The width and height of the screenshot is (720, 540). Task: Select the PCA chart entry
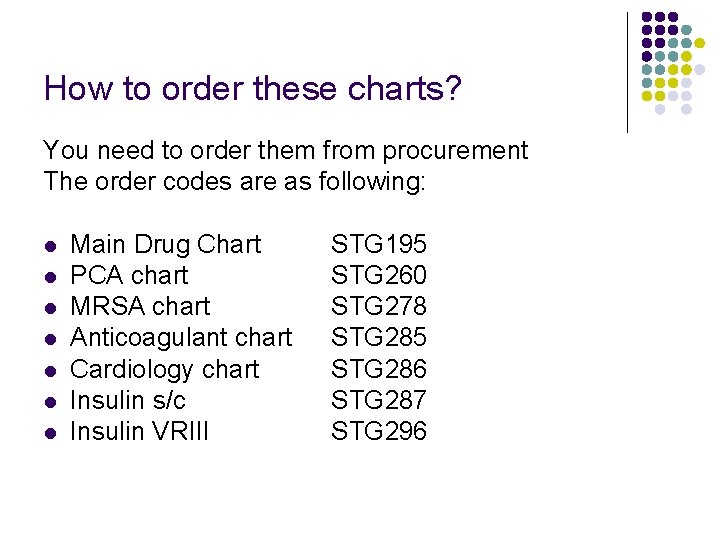129,276
